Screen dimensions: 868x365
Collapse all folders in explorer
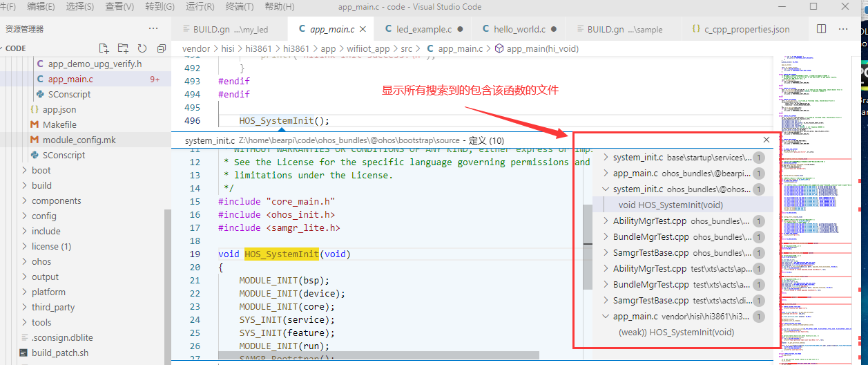click(161, 48)
